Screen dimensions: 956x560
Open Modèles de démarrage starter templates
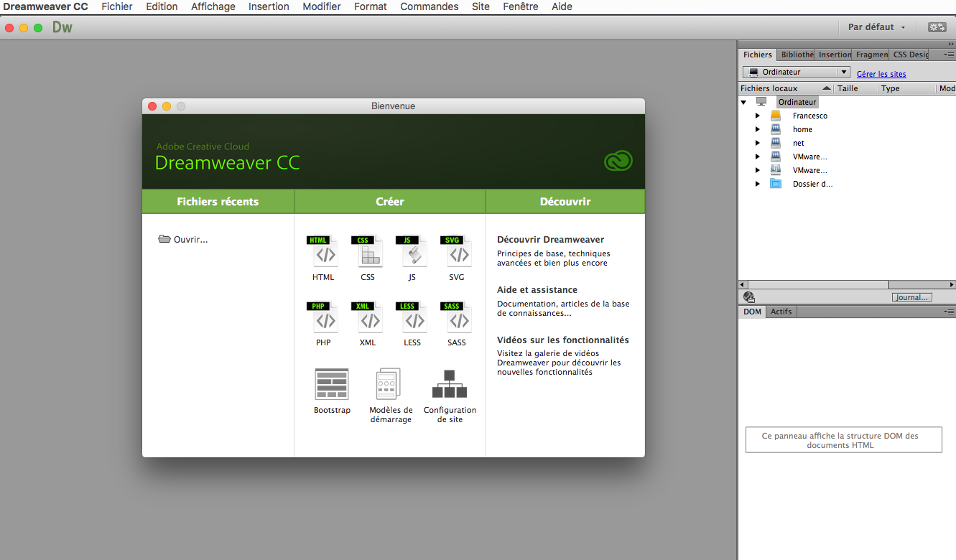click(389, 384)
